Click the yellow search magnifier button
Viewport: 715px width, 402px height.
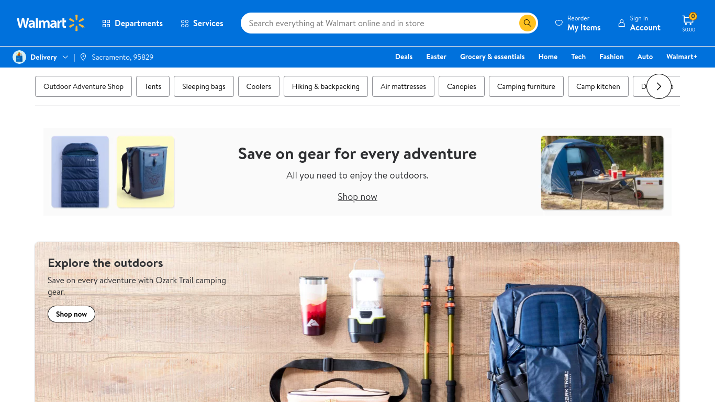tap(527, 23)
